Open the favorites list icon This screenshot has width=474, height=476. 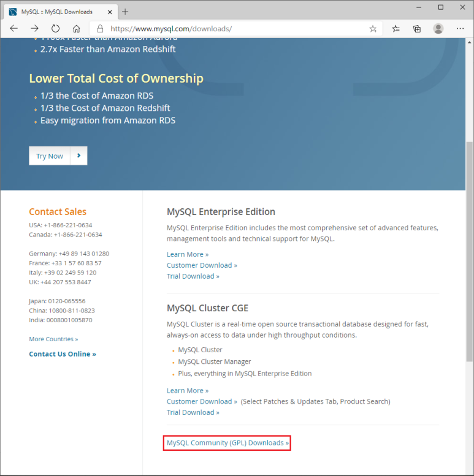396,29
